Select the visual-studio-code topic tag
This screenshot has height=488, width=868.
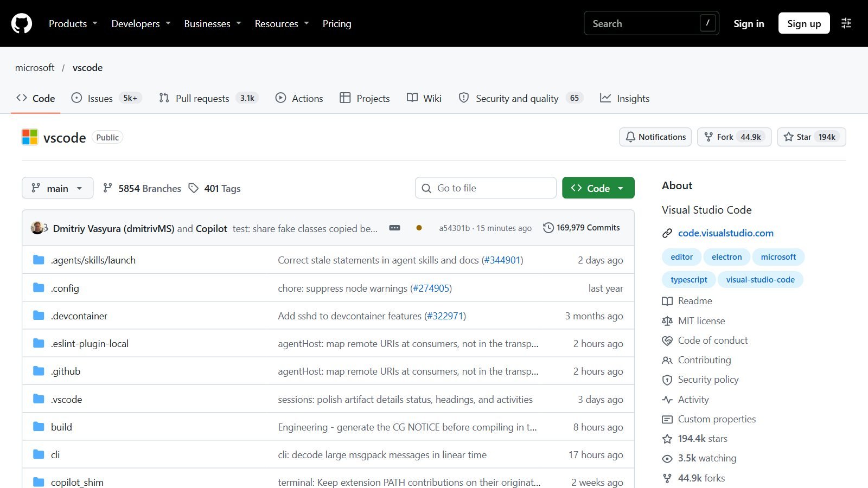[761, 280]
